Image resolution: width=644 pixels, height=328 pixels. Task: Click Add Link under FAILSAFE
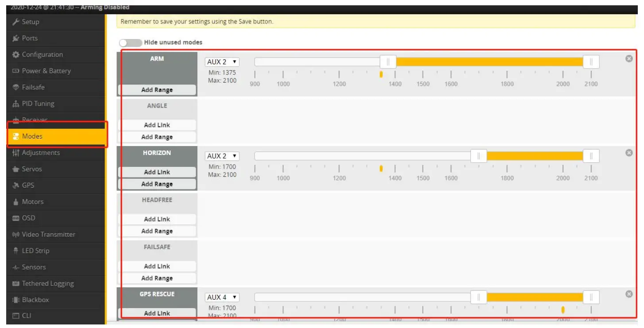[157, 266]
